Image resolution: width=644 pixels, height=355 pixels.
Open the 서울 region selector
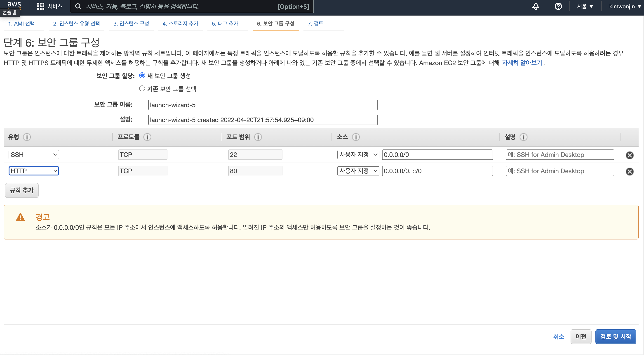tap(585, 7)
